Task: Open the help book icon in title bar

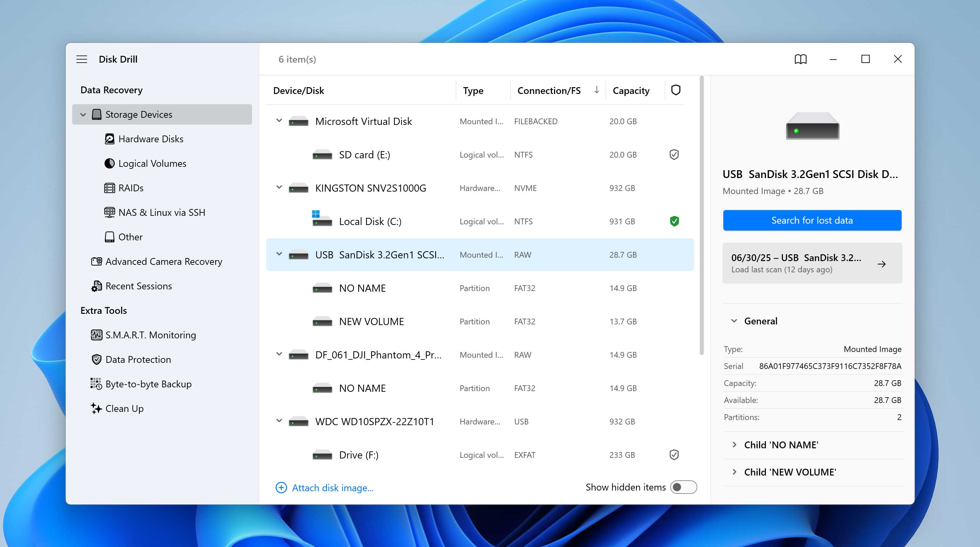Action: (801, 59)
